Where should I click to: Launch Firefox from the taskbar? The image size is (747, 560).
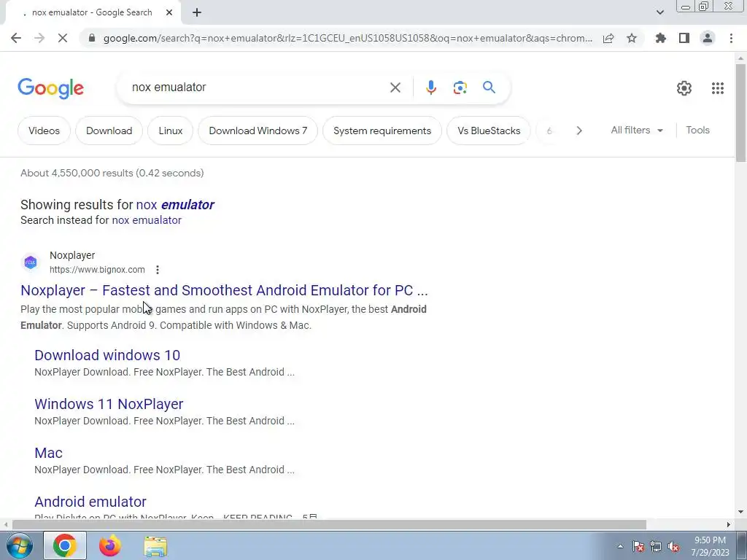click(109, 545)
